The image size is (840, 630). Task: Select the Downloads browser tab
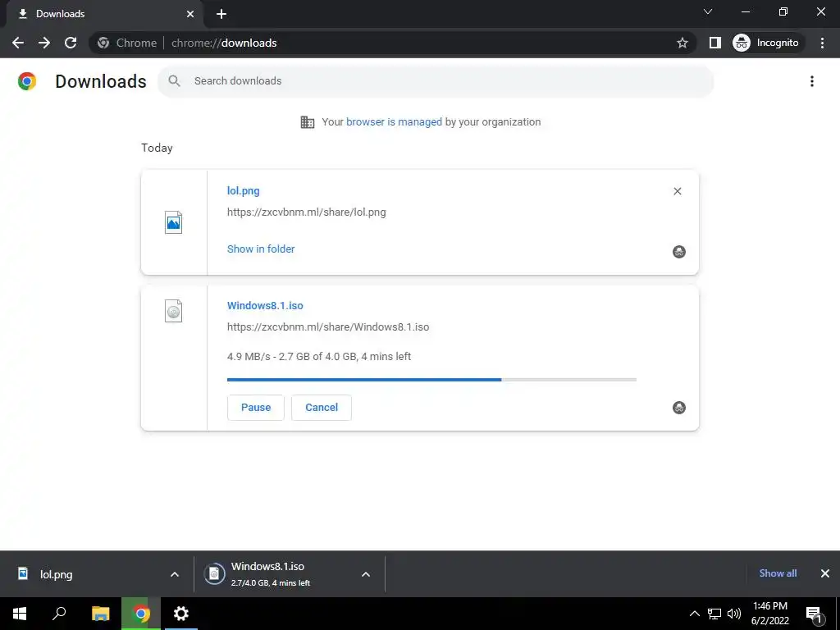tap(104, 14)
